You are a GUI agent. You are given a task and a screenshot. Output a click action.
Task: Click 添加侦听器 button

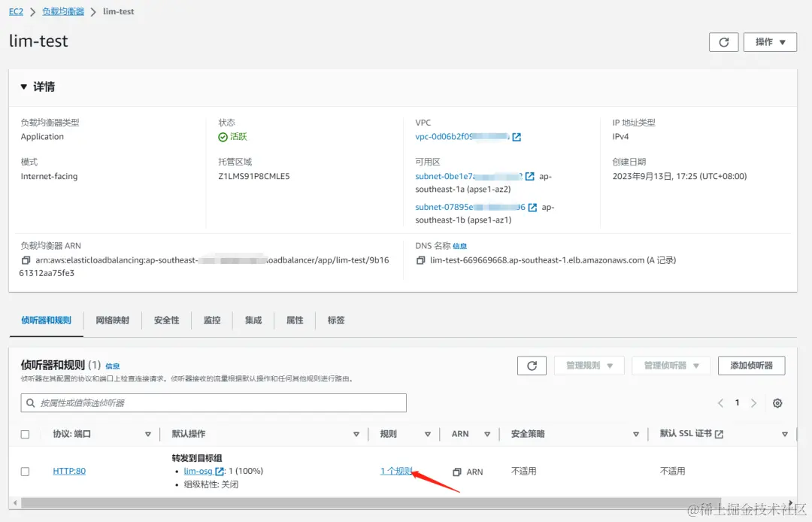pos(751,366)
